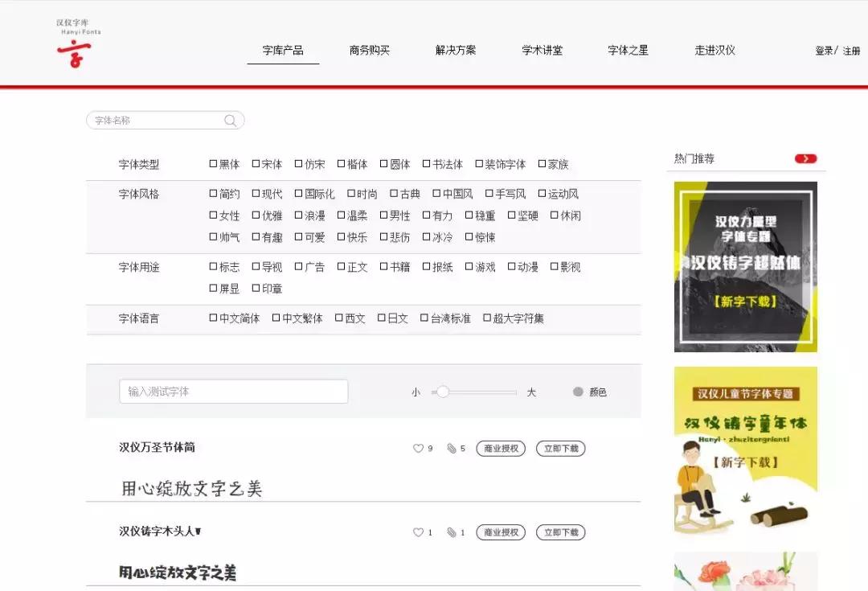
Task: Switch to the 解决方案 section
Action: tap(454, 49)
